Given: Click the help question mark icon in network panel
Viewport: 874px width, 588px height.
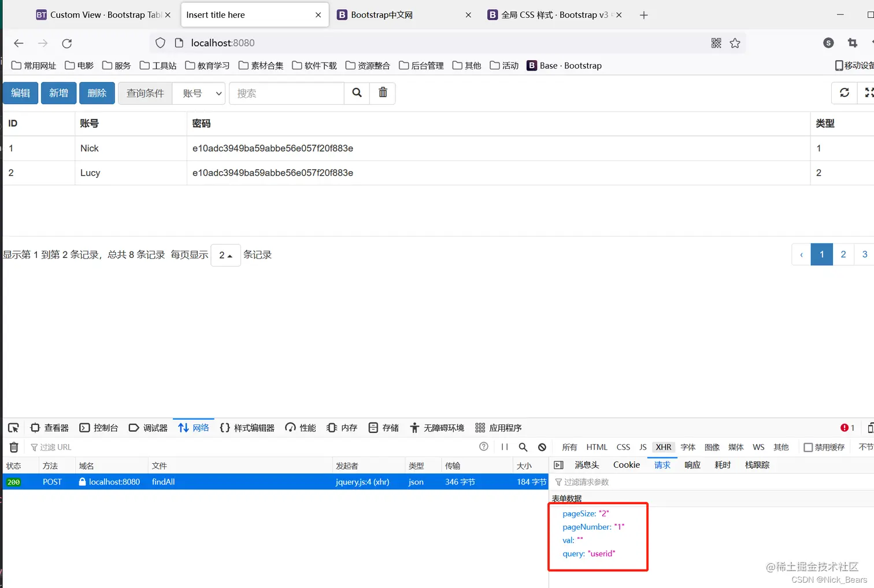Looking at the screenshot, I should point(484,446).
